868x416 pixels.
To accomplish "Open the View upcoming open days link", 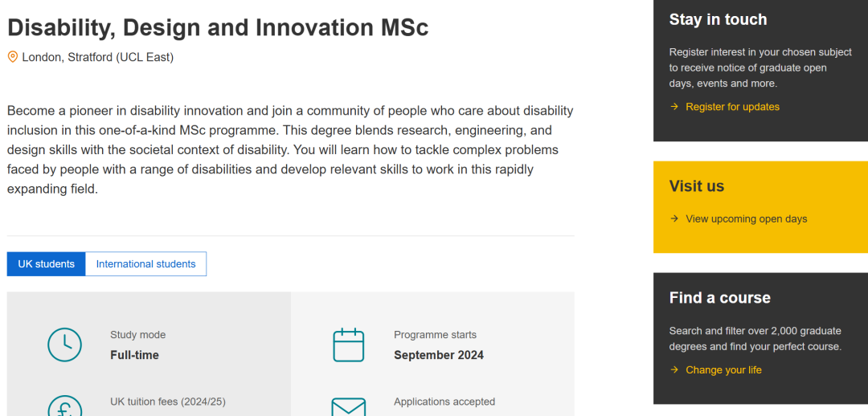I will coord(746,218).
